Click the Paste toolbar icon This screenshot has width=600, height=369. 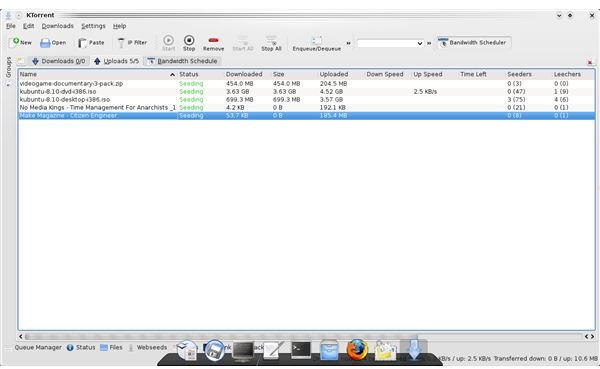pos(91,42)
